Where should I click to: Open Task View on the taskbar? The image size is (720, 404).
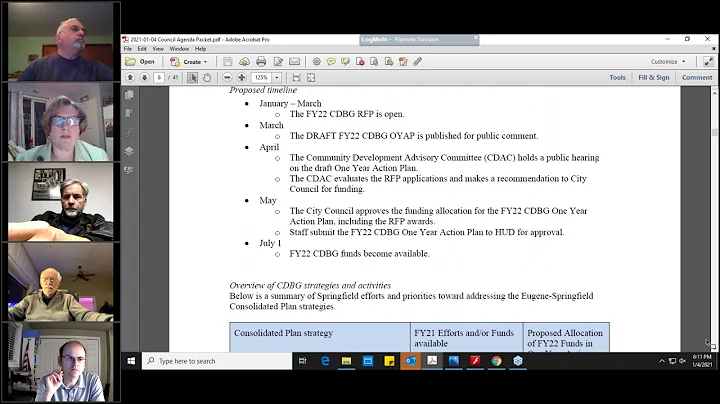click(x=303, y=361)
